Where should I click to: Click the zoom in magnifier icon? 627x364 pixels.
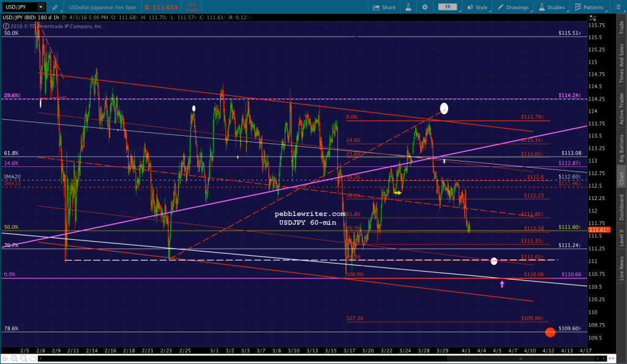15,358
